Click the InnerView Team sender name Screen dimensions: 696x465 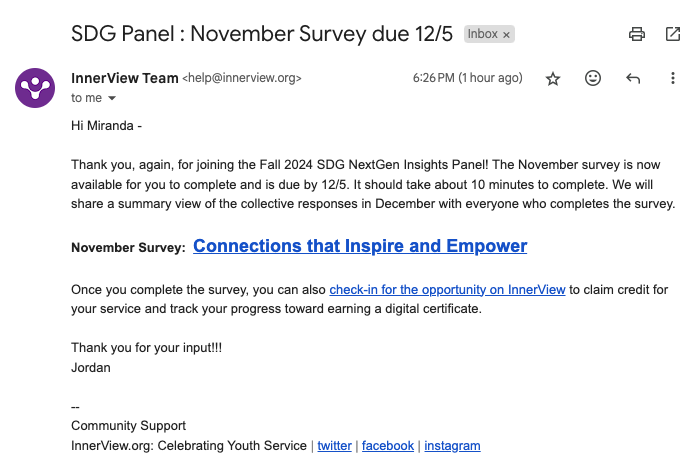coord(124,77)
